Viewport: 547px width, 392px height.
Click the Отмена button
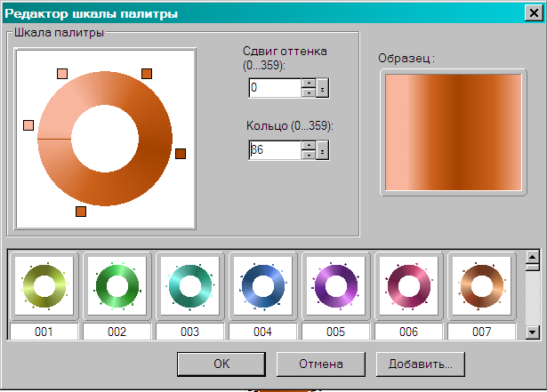pyautogui.click(x=321, y=364)
